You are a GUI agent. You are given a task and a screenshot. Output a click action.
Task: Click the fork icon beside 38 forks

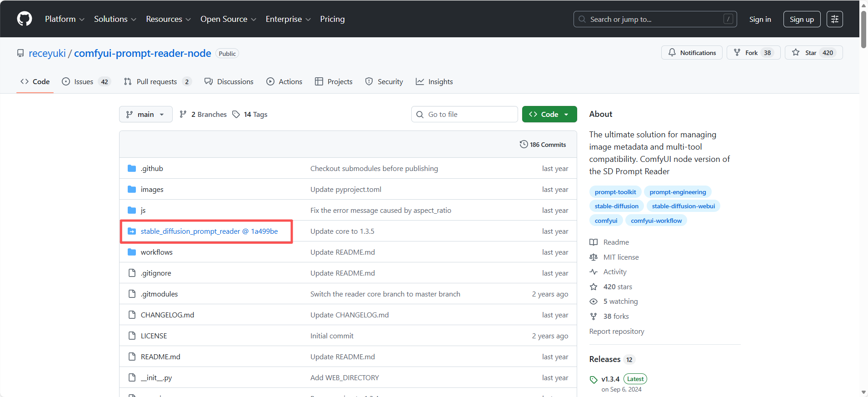click(x=594, y=317)
